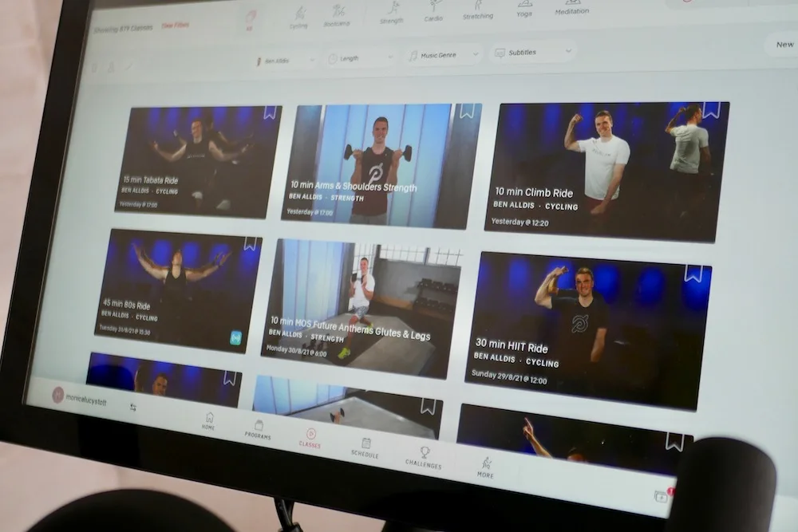
Task: Open the 15 min Tabata Ride class
Action: [x=199, y=162]
